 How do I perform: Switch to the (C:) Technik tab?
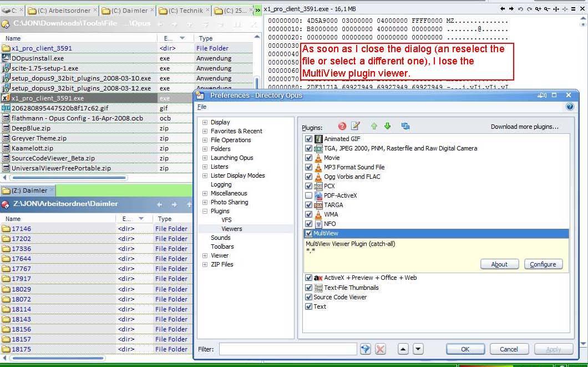184,11
